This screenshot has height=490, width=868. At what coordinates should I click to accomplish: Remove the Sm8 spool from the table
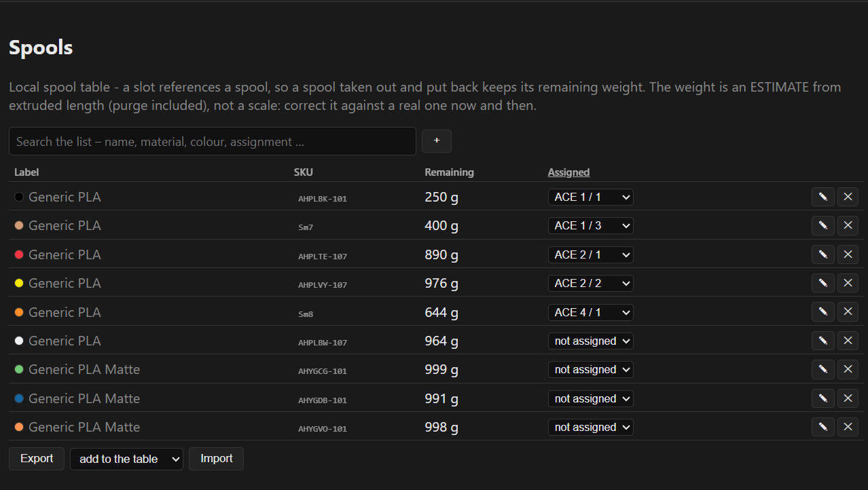(x=848, y=312)
